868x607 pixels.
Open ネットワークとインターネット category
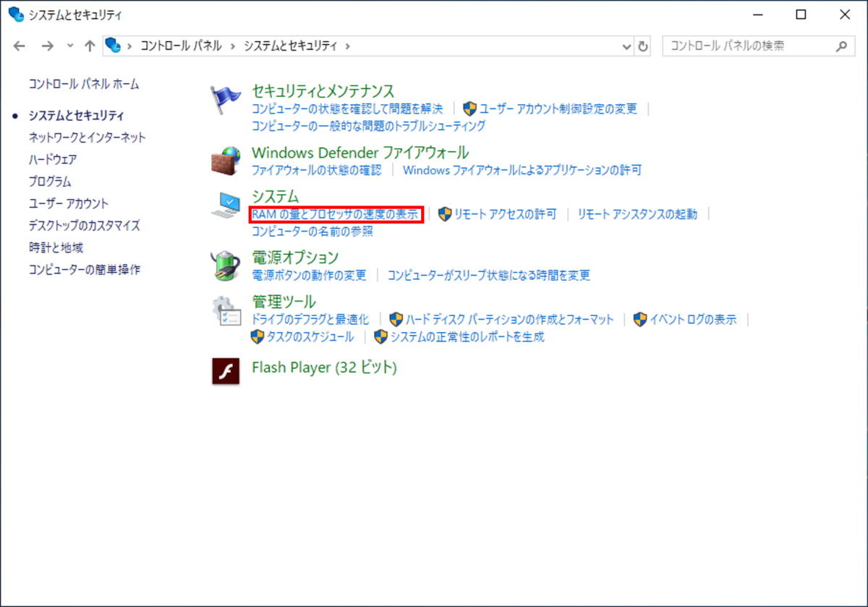87,137
